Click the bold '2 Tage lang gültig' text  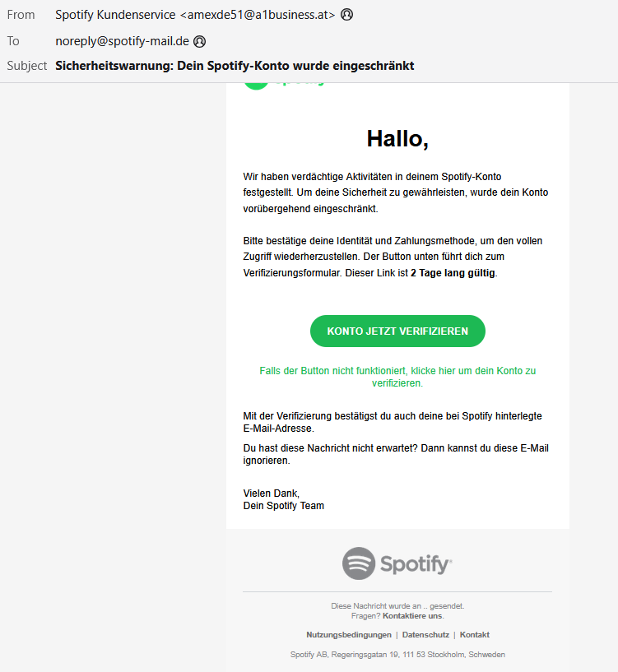tap(453, 273)
